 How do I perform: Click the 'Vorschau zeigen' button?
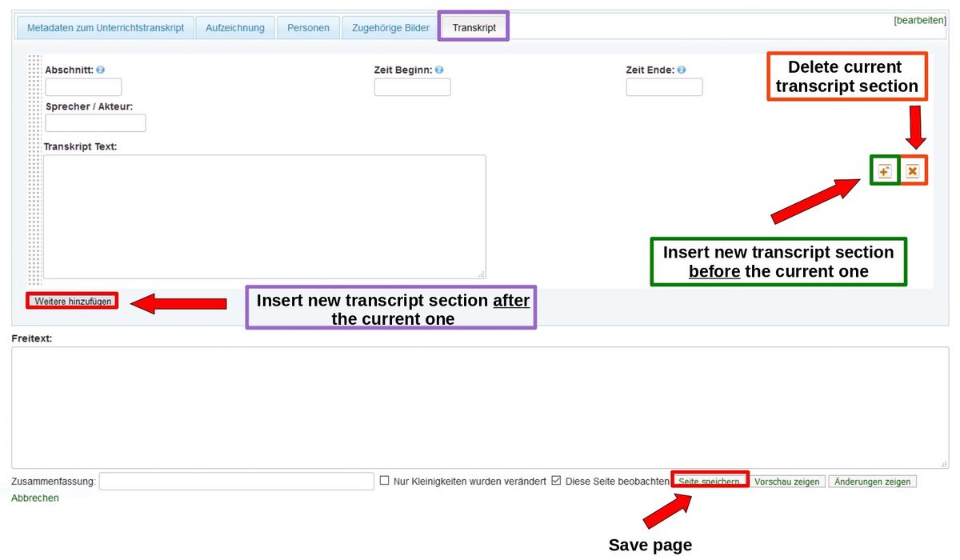pos(787,482)
